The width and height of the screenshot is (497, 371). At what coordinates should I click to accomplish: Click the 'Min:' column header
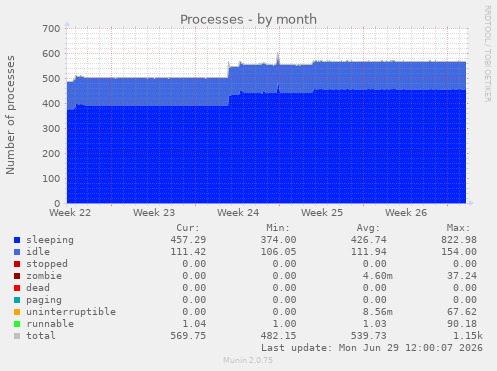(278, 228)
